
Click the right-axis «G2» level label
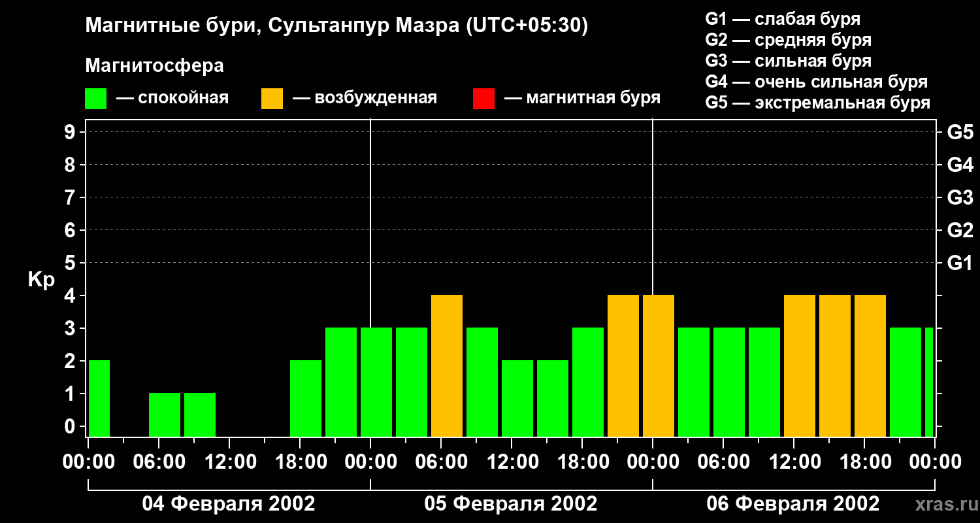[960, 230]
